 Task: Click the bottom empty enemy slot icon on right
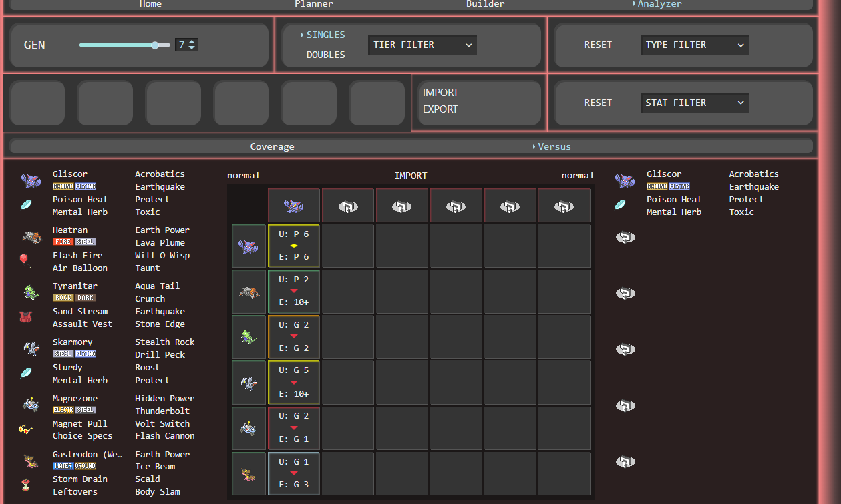click(625, 462)
